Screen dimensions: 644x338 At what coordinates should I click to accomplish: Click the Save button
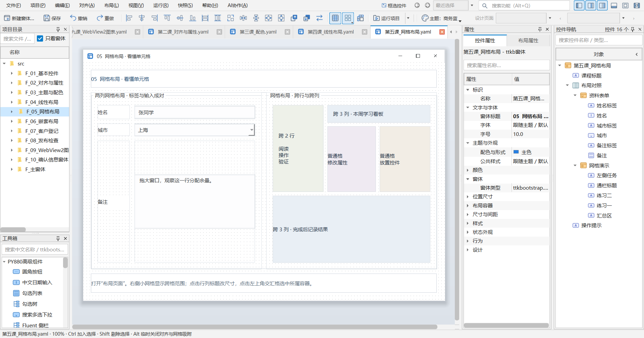(x=52, y=18)
